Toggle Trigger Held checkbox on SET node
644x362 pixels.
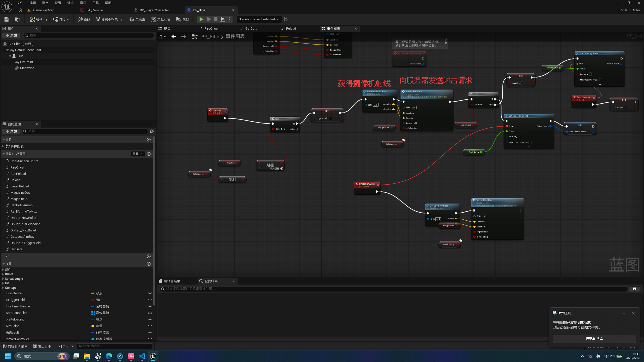[x=331, y=118]
